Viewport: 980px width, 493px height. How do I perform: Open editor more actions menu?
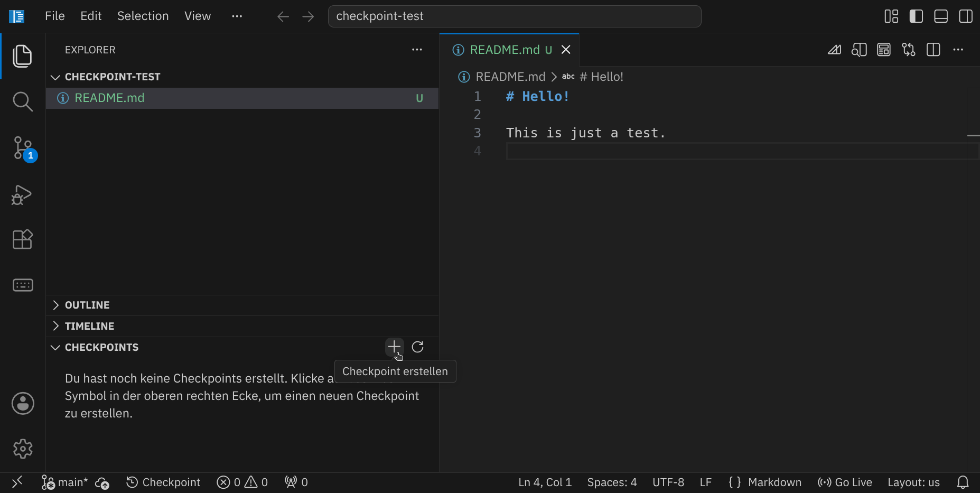click(958, 50)
